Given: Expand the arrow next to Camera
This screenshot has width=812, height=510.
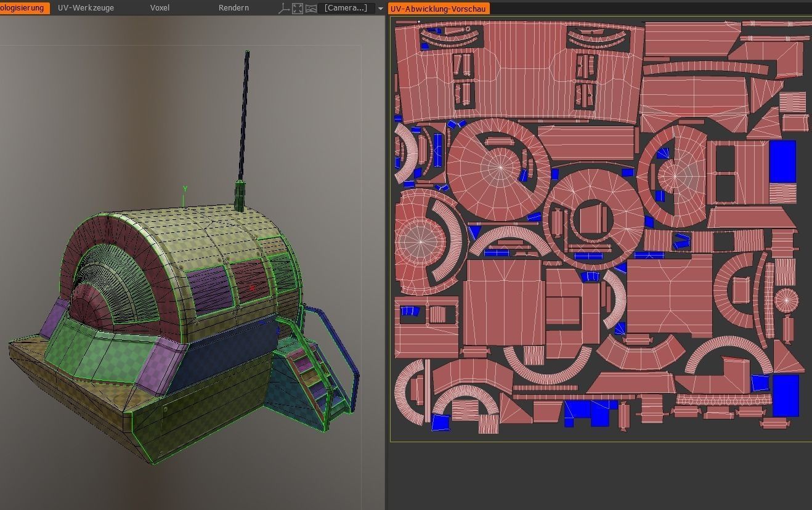Looking at the screenshot, I should (x=380, y=9).
